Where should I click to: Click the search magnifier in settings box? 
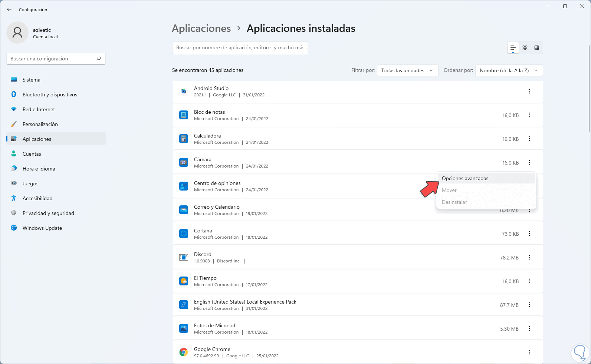point(99,59)
